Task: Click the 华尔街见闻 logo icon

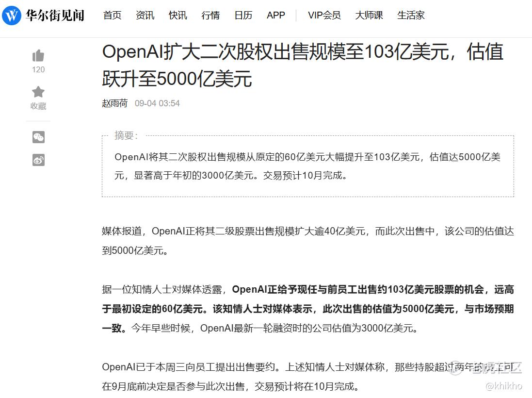Action: point(12,15)
